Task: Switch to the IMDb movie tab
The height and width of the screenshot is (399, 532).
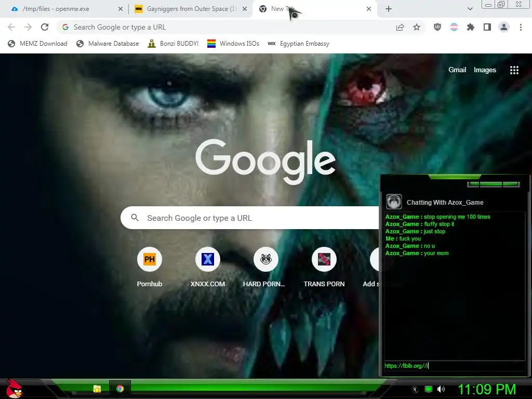Action: (x=191, y=9)
